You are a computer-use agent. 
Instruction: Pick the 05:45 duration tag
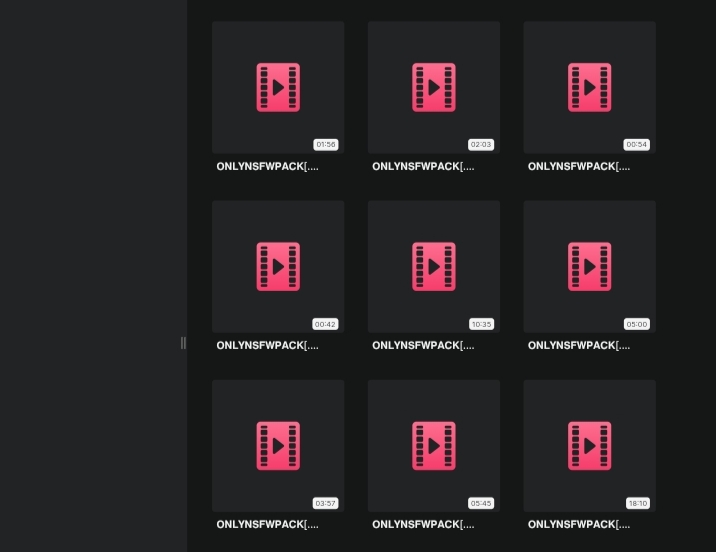point(481,503)
